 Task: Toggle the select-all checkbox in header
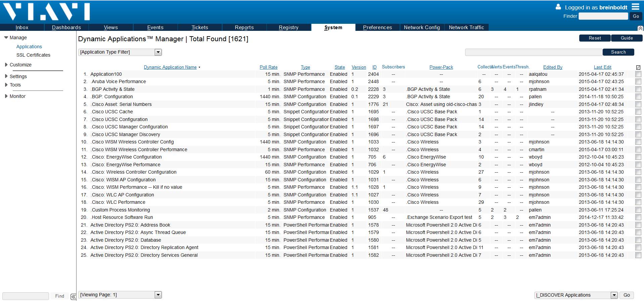click(638, 67)
